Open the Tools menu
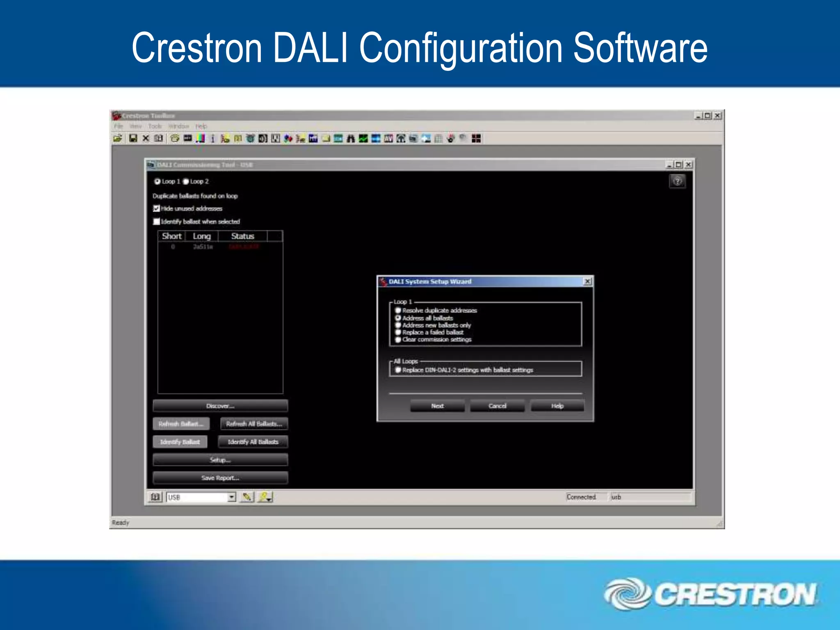Screen dimensions: 840x630 (x=155, y=126)
